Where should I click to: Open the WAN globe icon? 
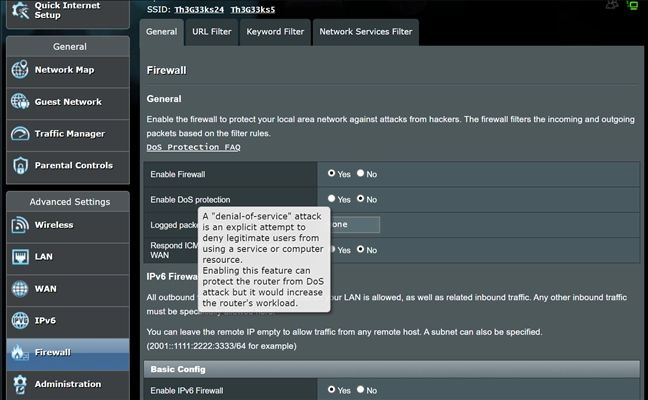pos(20,288)
